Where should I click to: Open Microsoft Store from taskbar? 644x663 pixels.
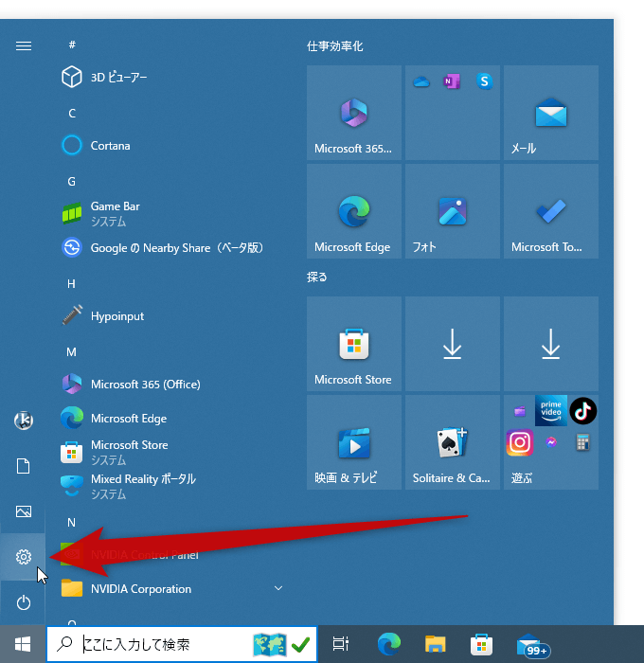pos(482,644)
